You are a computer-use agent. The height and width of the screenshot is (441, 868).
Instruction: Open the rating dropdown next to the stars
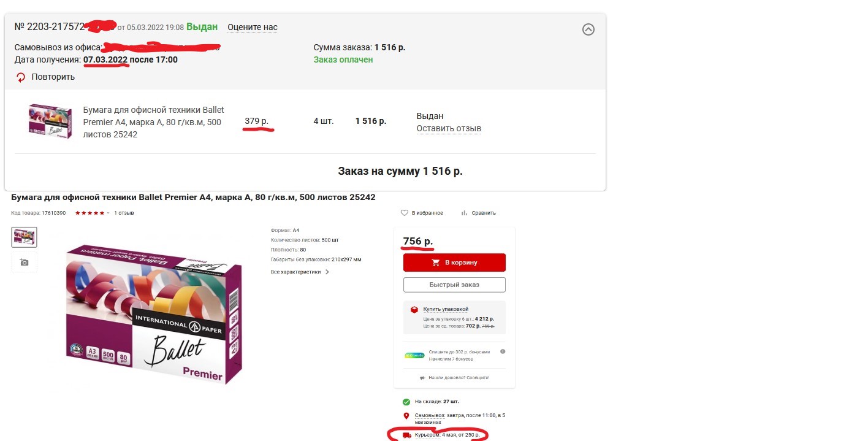(x=108, y=213)
